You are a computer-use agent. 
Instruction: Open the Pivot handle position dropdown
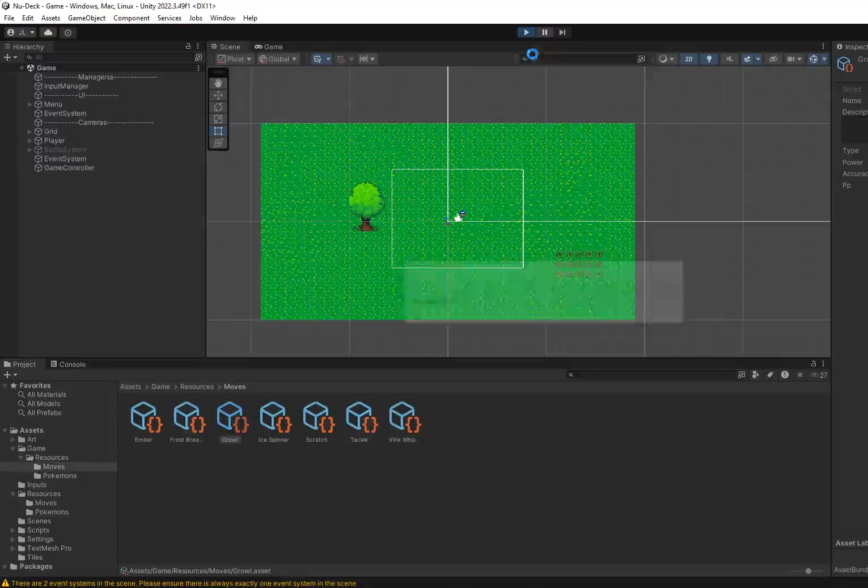[234, 59]
